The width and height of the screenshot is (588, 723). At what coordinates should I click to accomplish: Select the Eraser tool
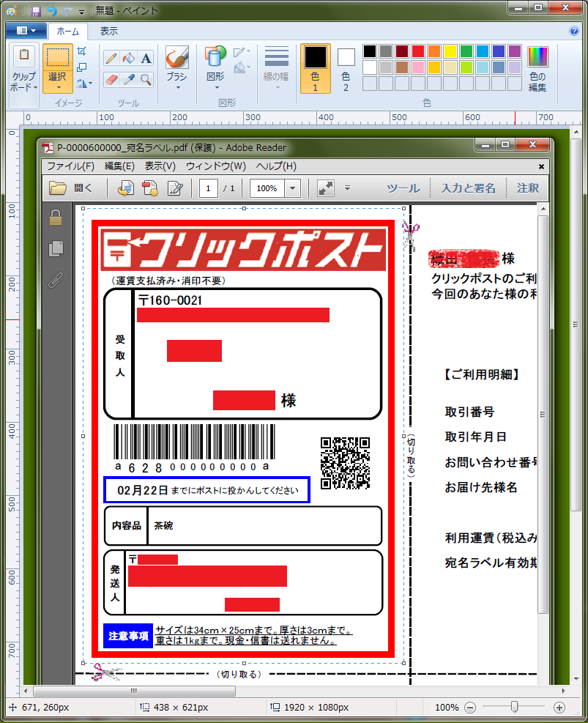click(x=111, y=79)
